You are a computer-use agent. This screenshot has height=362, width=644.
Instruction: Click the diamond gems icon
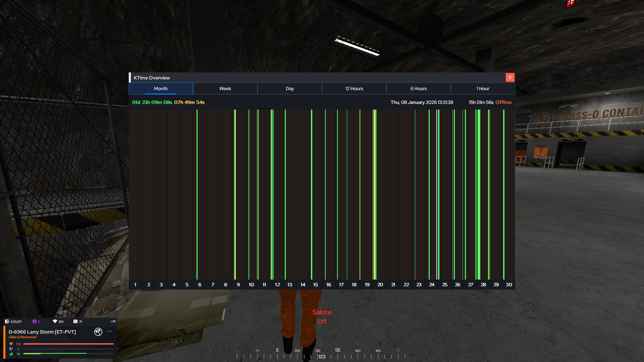(x=55, y=321)
